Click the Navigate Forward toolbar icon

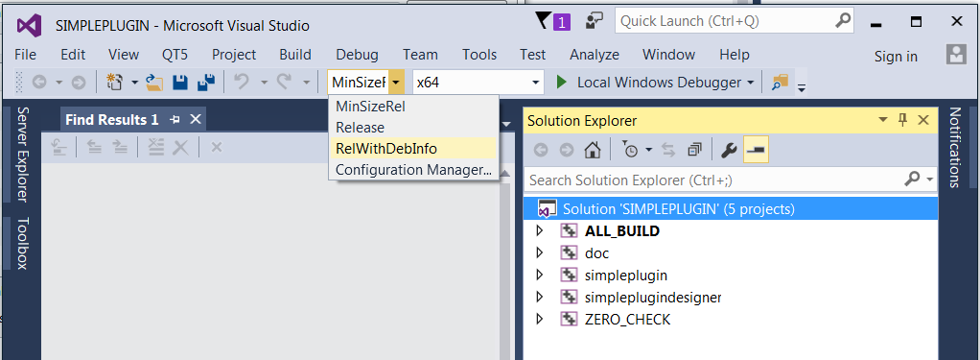[x=78, y=82]
